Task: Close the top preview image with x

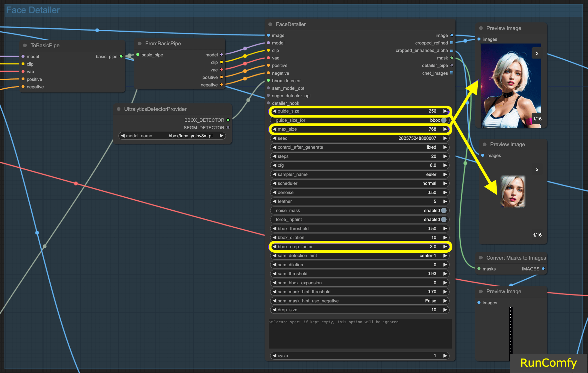Action: (537, 53)
